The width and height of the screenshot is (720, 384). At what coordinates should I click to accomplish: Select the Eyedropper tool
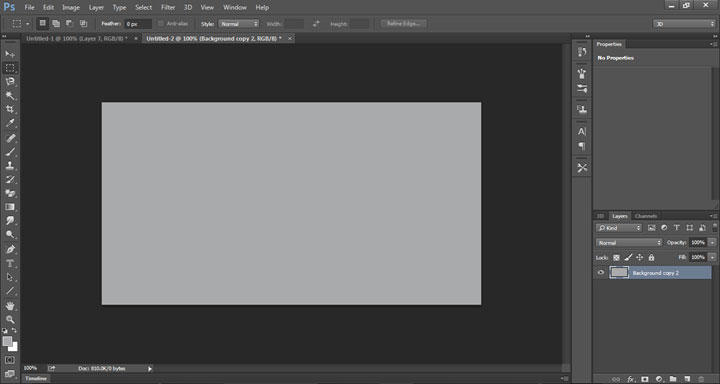pyautogui.click(x=10, y=123)
